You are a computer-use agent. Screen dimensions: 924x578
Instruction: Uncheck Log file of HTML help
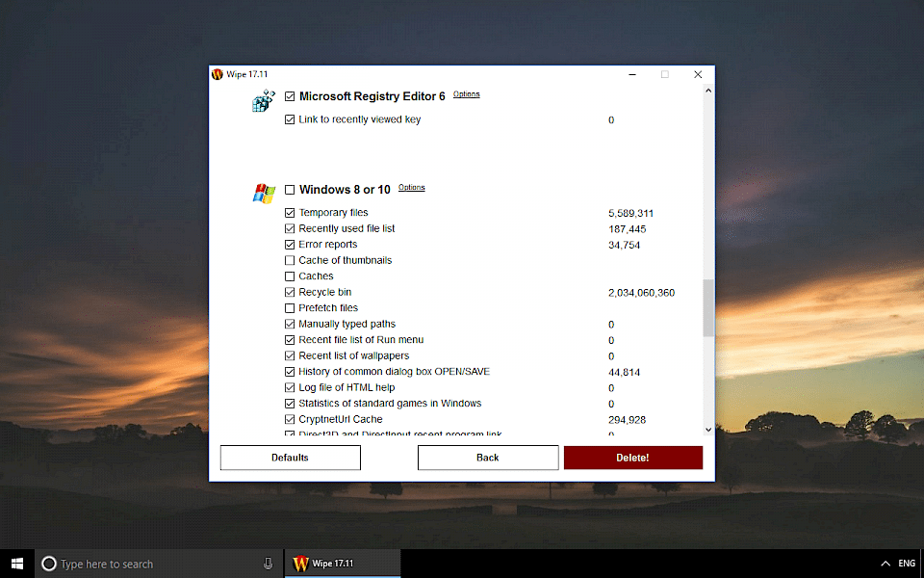click(x=290, y=388)
